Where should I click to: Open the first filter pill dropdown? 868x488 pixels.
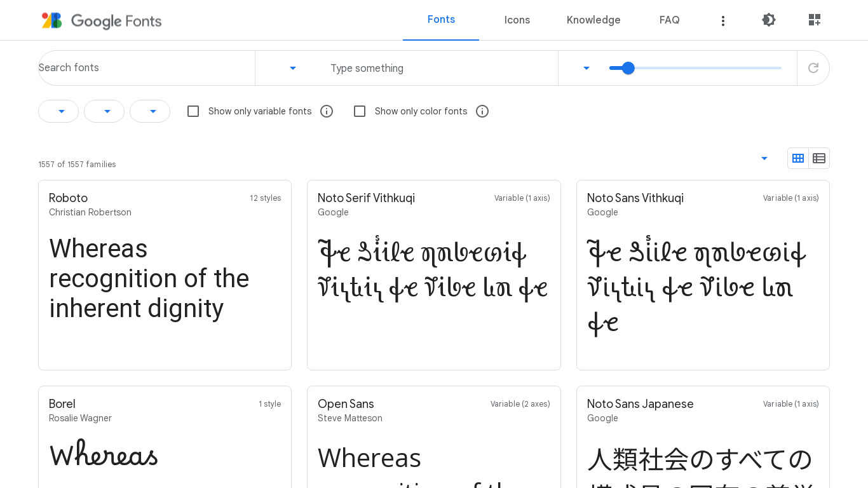click(58, 111)
